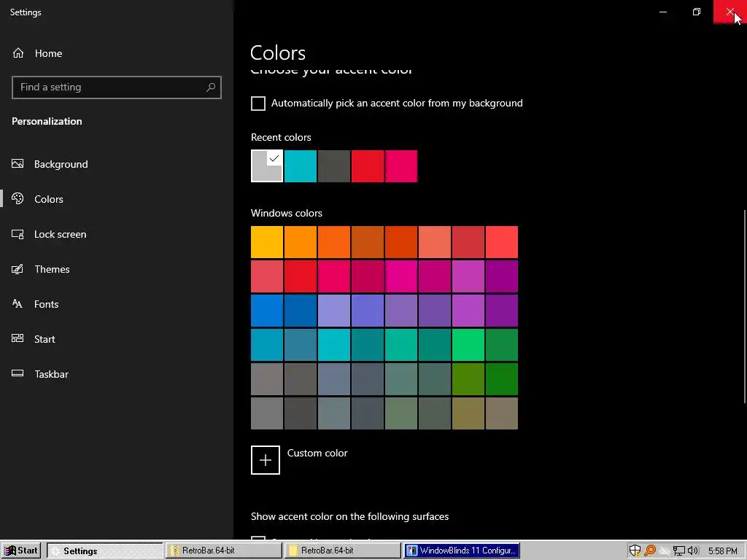Select the purple swatch ending second row

[x=502, y=276]
